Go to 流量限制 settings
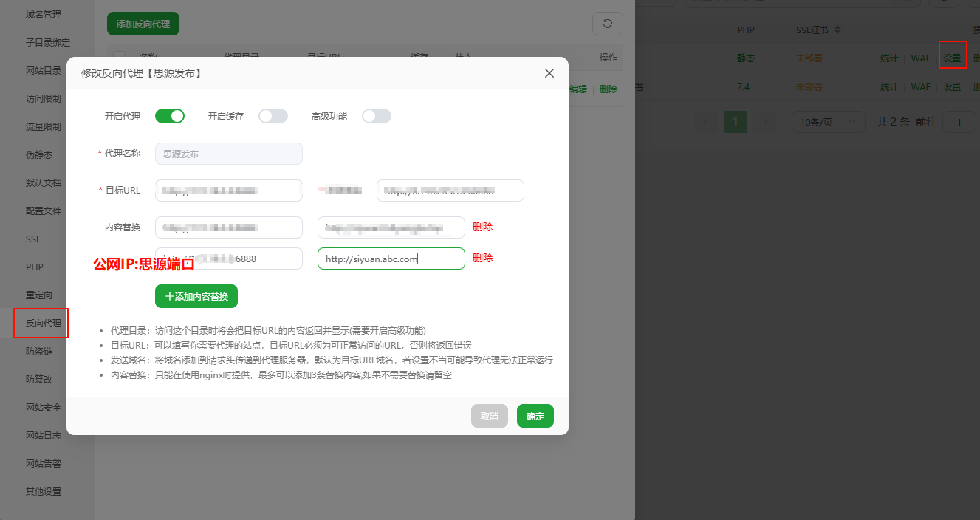 pyautogui.click(x=44, y=126)
